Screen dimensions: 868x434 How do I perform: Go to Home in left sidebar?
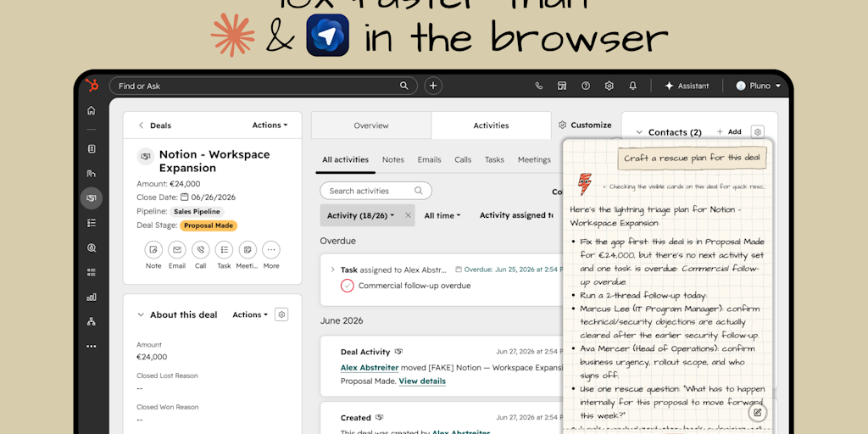pyautogui.click(x=92, y=110)
